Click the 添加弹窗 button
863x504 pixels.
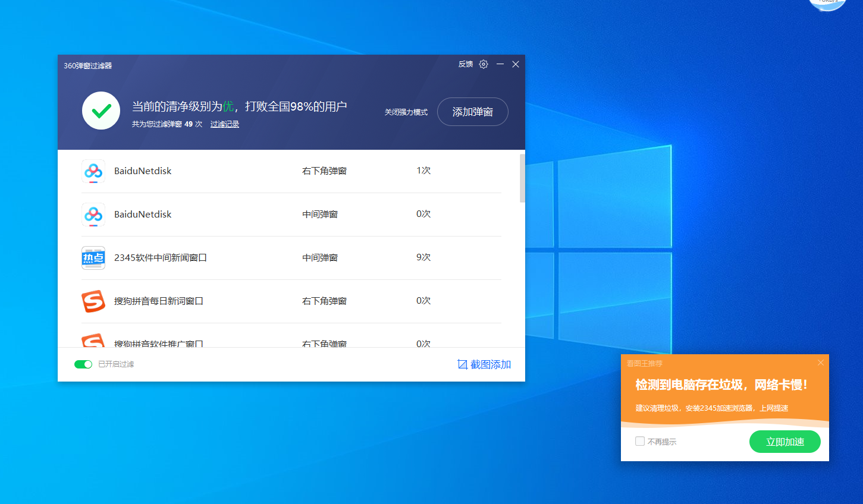pos(473,112)
